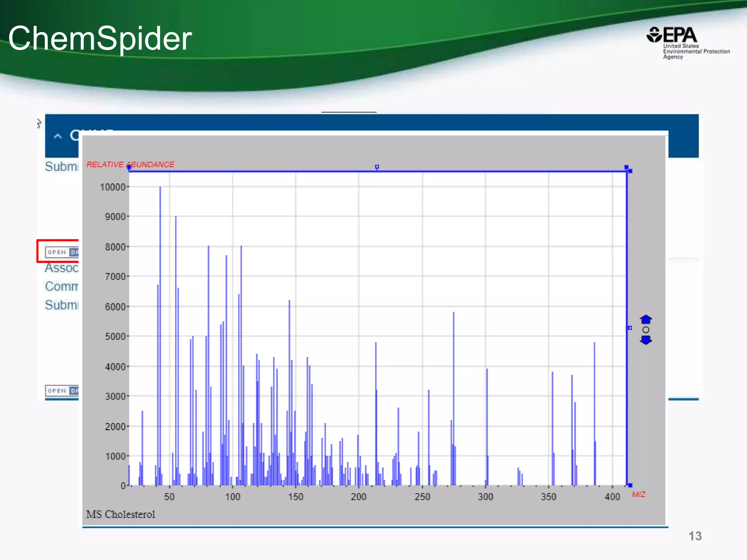Click the MS Cholesterol caption
The image size is (747, 560).
[x=120, y=514]
